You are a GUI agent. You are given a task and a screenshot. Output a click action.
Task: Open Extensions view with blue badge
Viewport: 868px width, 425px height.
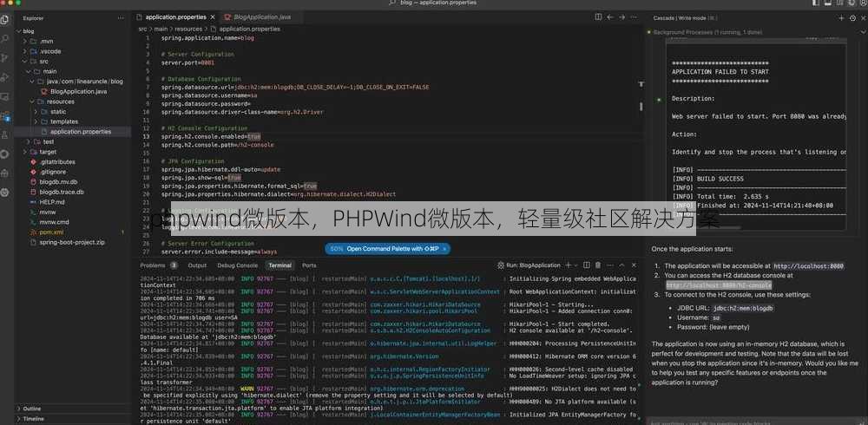[4, 115]
